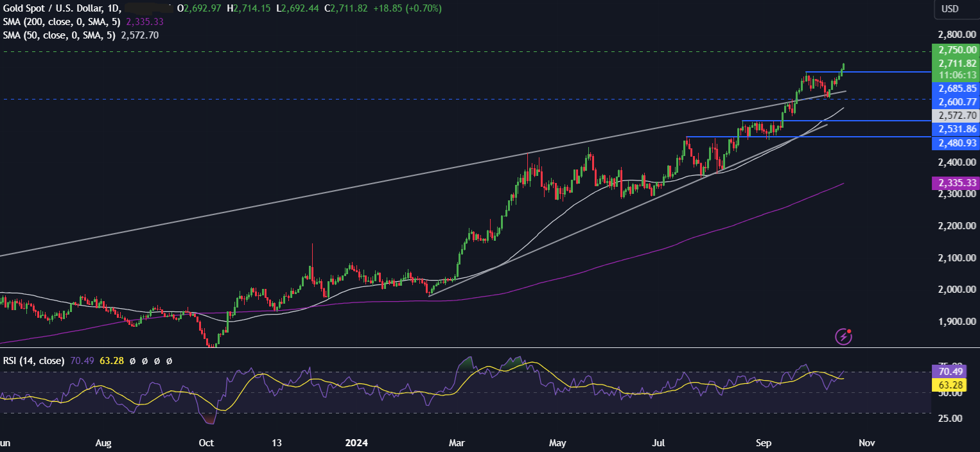Image resolution: width=980 pixels, height=452 pixels.
Task: Click the purple lightning bolt event icon
Action: [x=843, y=336]
